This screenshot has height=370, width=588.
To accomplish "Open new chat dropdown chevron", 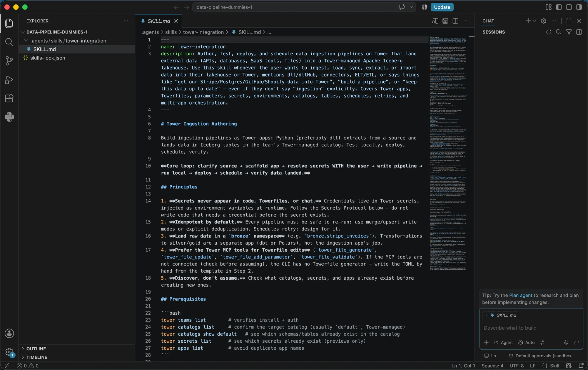I will pos(535,21).
